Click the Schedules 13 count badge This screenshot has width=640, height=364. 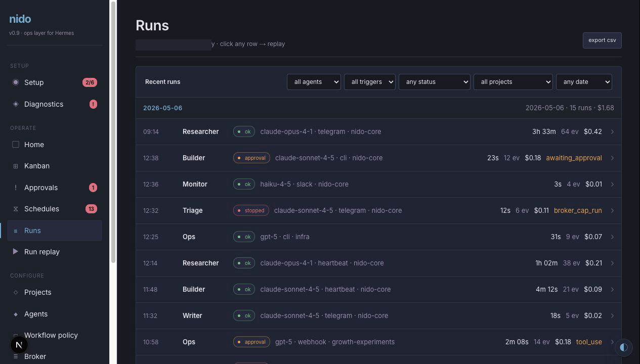point(91,209)
